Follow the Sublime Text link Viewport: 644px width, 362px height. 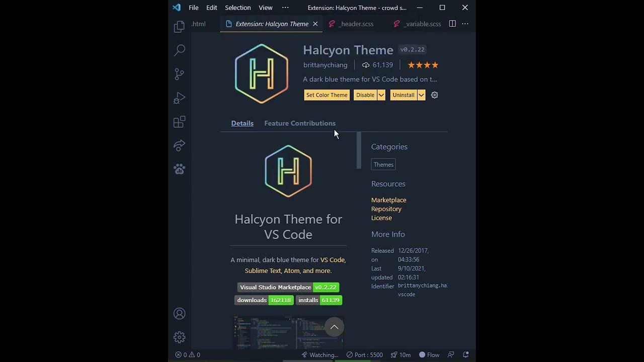263,271
